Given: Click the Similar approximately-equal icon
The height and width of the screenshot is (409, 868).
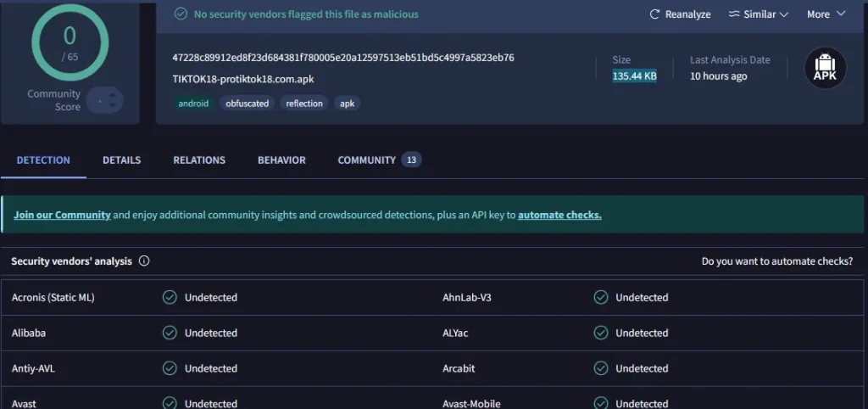Looking at the screenshot, I should pyautogui.click(x=734, y=14).
